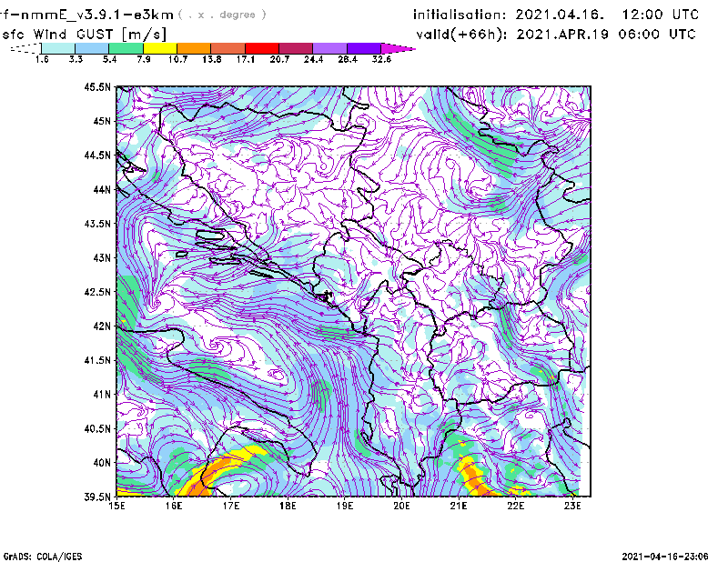Image resolution: width=728 pixels, height=562 pixels.
Task: Click the '12:00 UTC' initialisation time
Action: pos(660,15)
